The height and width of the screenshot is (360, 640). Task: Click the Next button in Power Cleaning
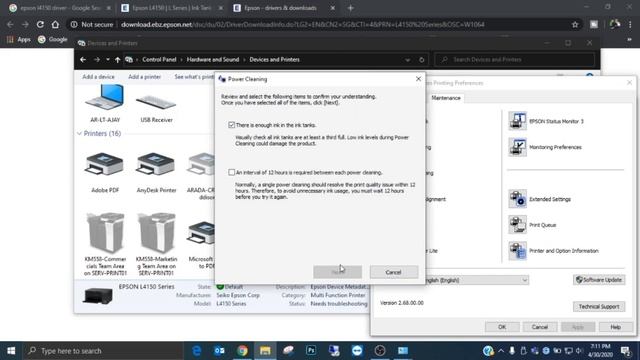pyautogui.click(x=338, y=272)
